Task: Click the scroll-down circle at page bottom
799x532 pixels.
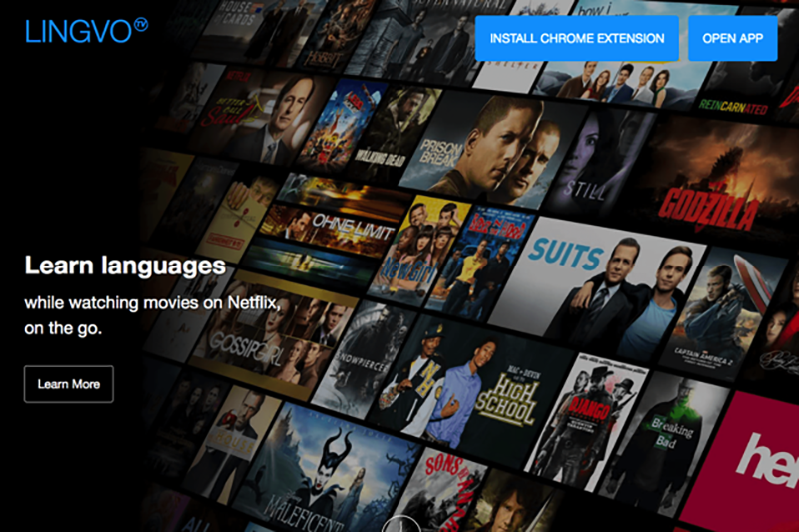Action: point(399,525)
